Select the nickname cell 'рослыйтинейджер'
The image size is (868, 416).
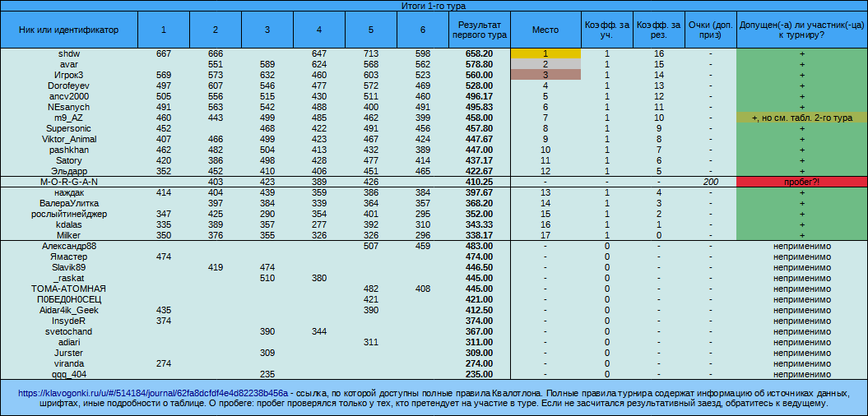point(68,214)
